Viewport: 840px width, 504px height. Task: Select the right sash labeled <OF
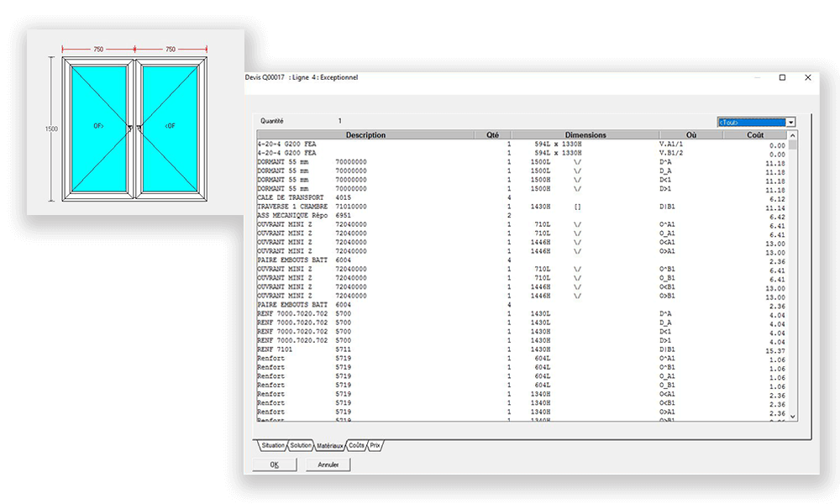[x=171, y=127]
